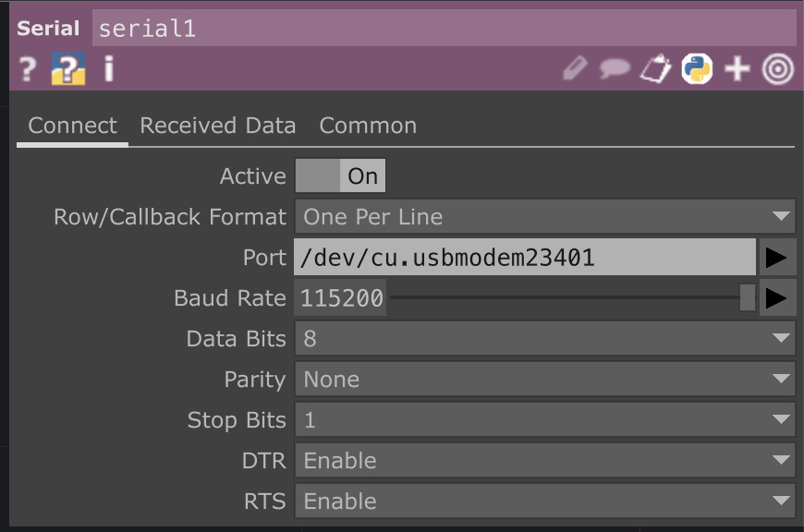This screenshot has width=804, height=532.
Task: Select the Common tab
Action: (368, 126)
